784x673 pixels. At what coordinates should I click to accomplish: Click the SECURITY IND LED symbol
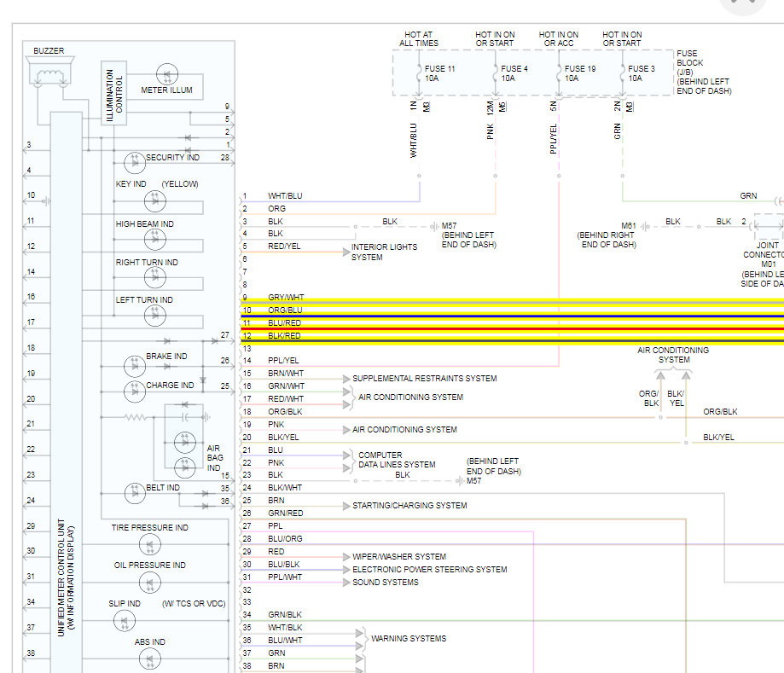(135, 163)
